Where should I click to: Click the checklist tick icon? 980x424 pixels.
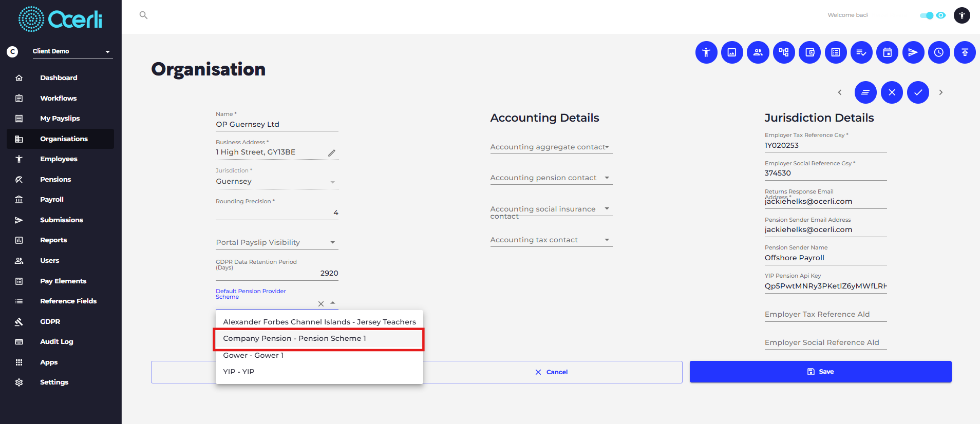tap(861, 52)
